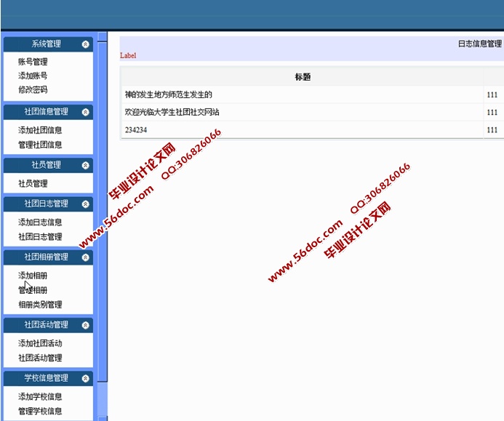Click 111 in the 234234 row
This screenshot has width=504, height=421.
[x=492, y=130]
